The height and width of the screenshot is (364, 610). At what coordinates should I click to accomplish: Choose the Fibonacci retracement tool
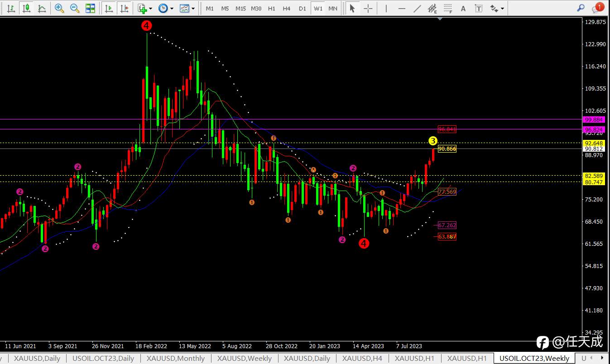point(448,8)
